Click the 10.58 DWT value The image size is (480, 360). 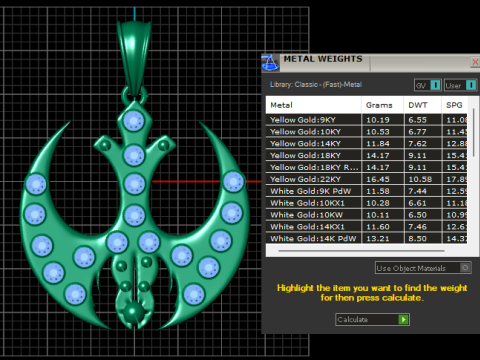[x=420, y=179]
